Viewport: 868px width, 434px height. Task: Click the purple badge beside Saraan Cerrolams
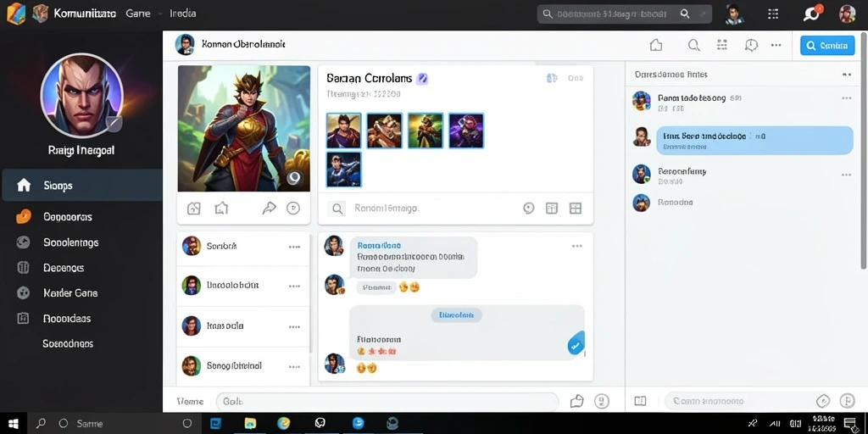coord(422,79)
